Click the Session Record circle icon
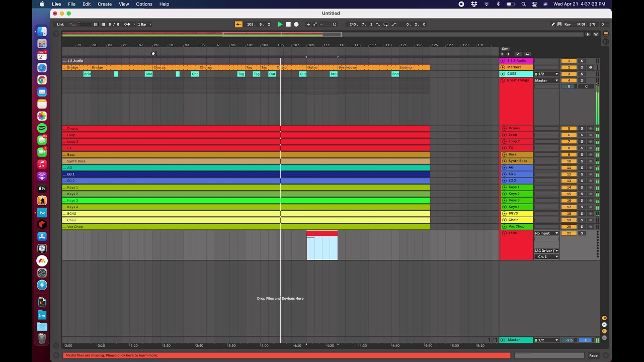This screenshot has width=644, height=362. (335, 24)
